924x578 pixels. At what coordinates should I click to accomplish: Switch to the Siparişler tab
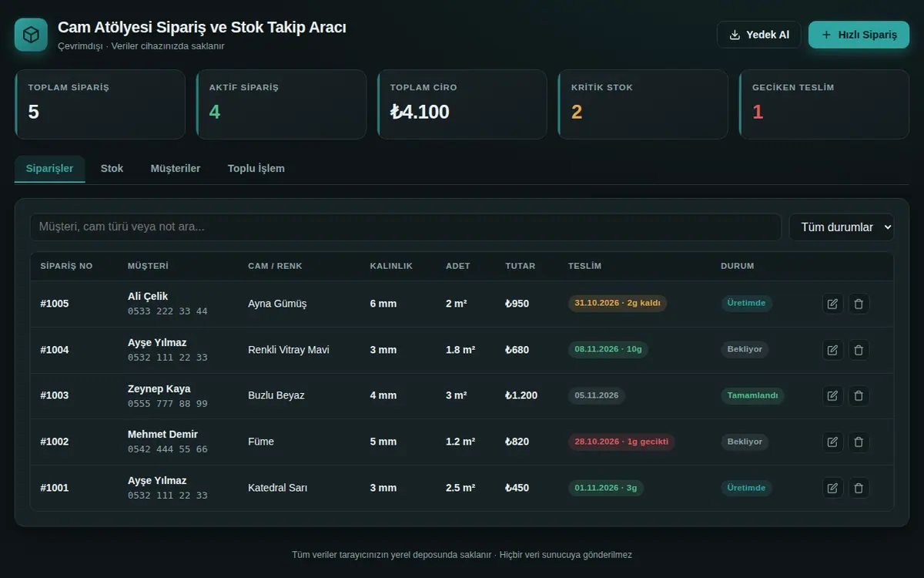pos(50,168)
